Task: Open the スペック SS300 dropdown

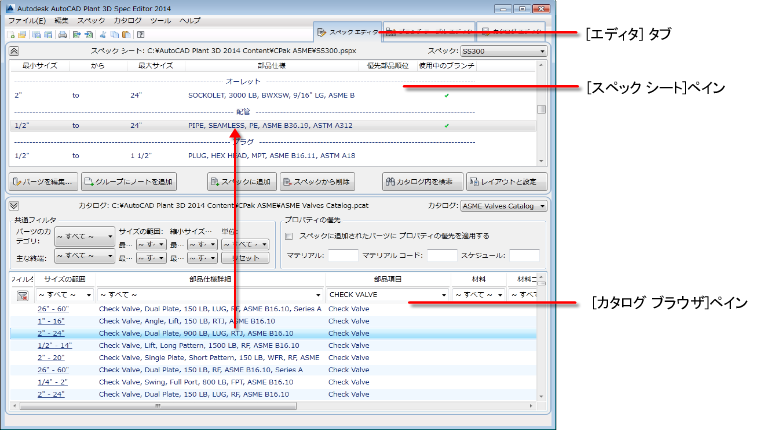Action: pos(504,51)
